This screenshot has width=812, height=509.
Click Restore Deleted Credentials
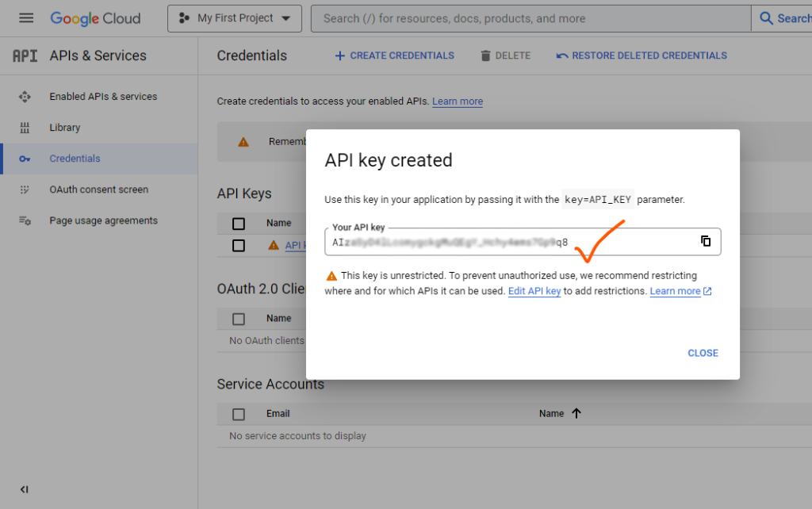click(642, 55)
